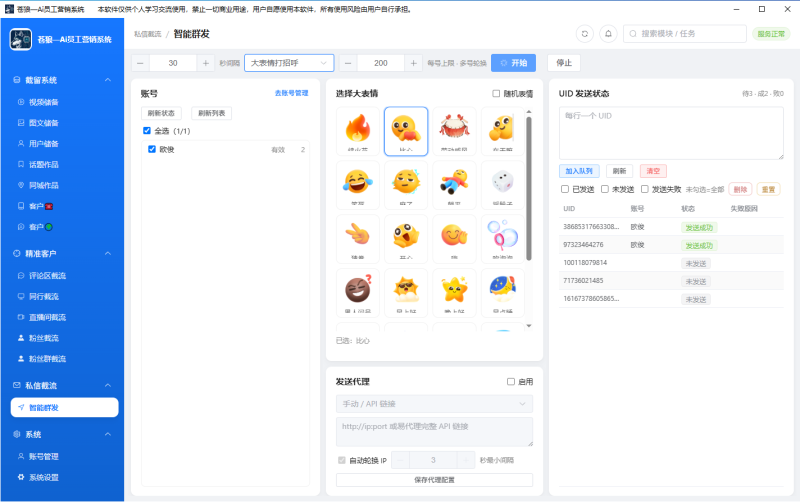Toggle the 自动轮换 IP checkbox
800x502 pixels.
[x=342, y=460]
